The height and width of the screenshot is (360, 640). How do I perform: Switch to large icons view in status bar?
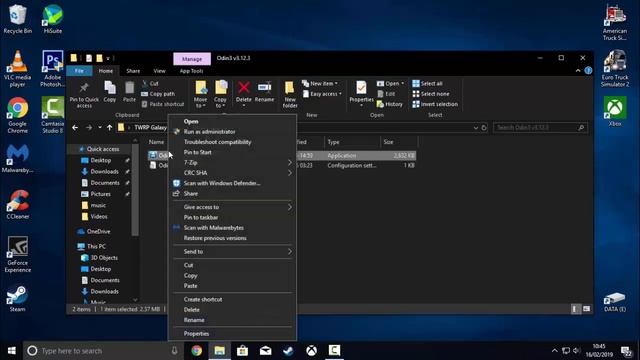(x=587, y=309)
